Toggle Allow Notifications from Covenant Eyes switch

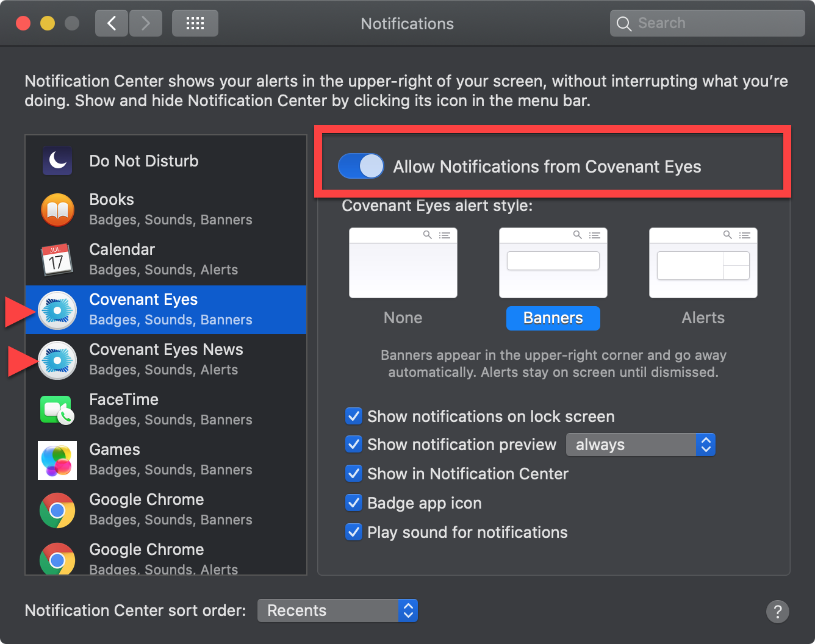tap(361, 166)
